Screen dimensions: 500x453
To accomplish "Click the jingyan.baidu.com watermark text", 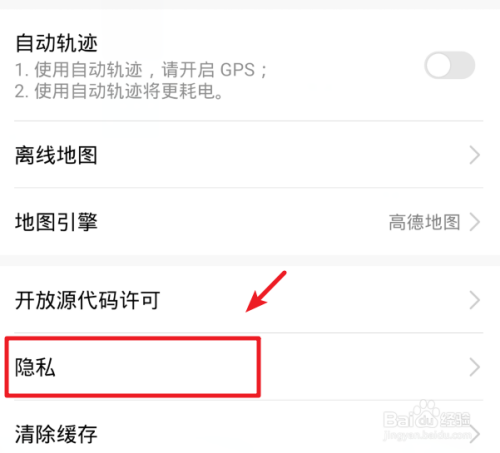I will (427, 435).
